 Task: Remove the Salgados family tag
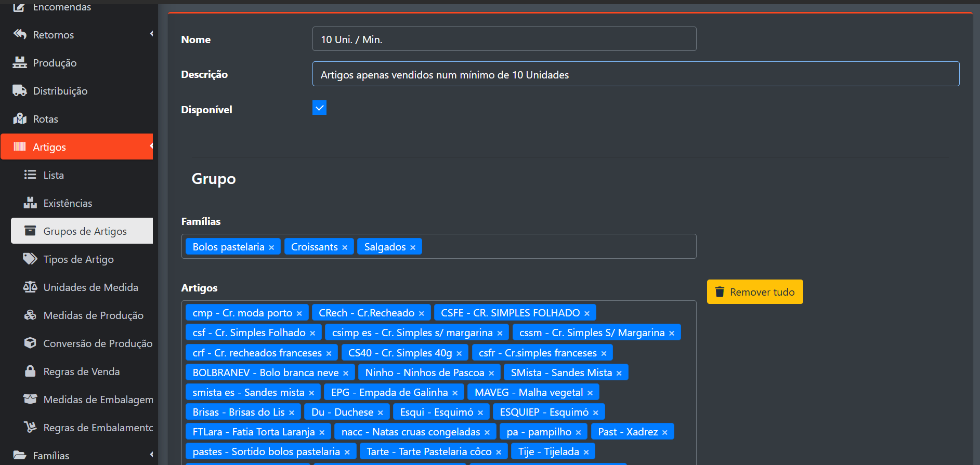coord(413,247)
